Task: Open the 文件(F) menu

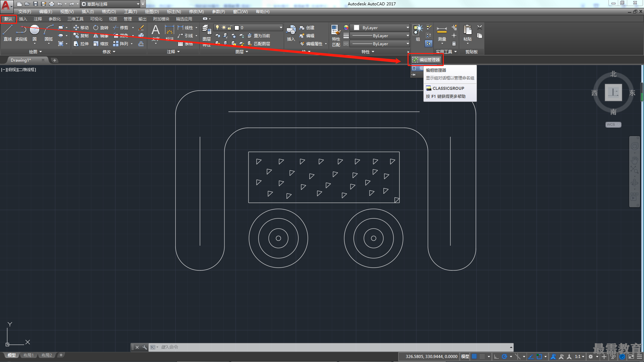Action: coord(24,11)
